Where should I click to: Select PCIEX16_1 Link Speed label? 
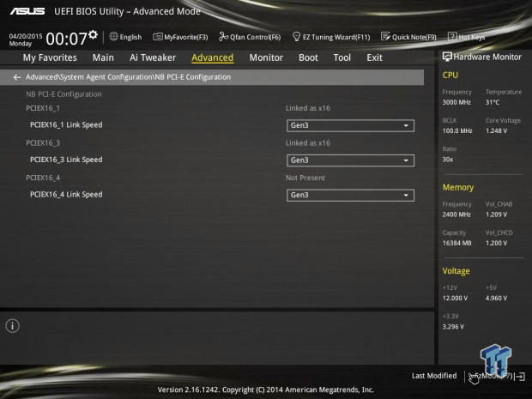point(66,125)
